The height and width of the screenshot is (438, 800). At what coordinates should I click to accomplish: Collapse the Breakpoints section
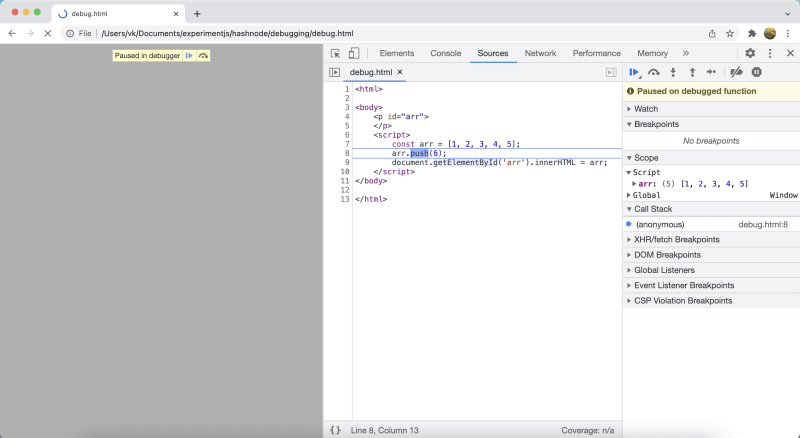pyautogui.click(x=711, y=124)
